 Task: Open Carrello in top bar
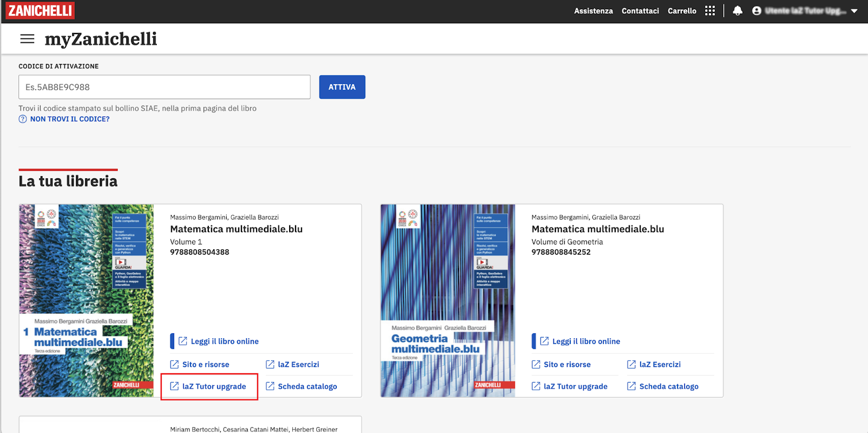point(682,11)
